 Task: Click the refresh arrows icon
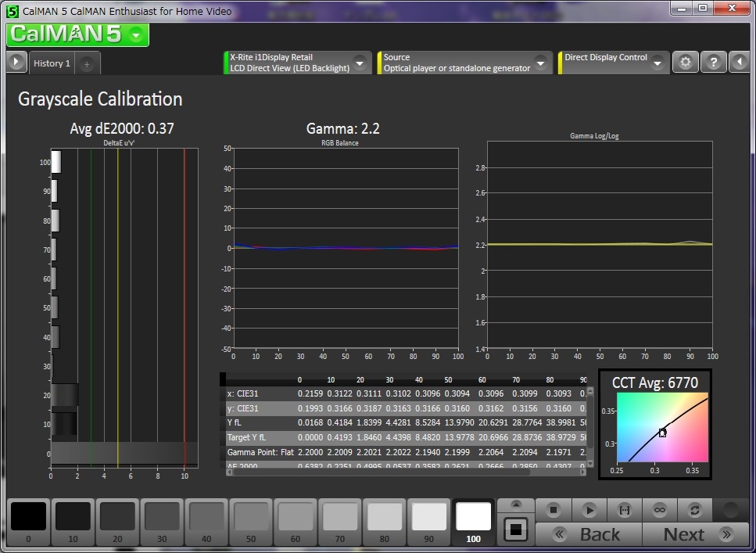click(x=694, y=510)
